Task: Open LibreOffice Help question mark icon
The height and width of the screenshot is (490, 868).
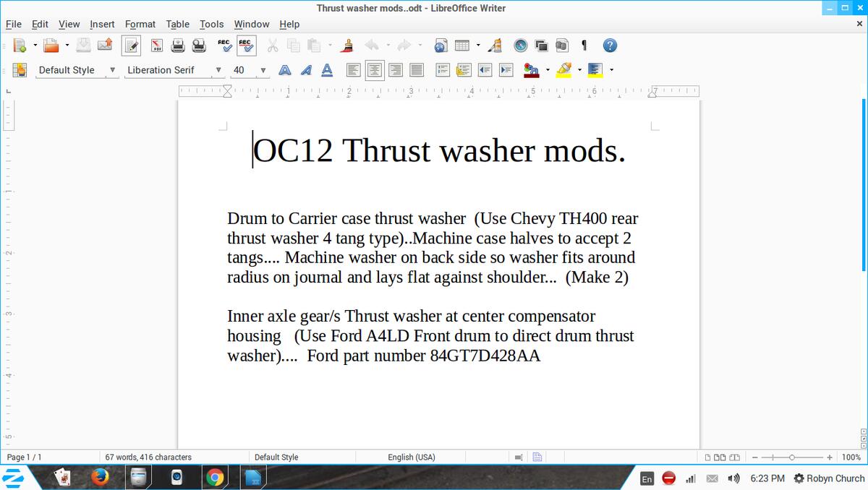Action: 610,46
